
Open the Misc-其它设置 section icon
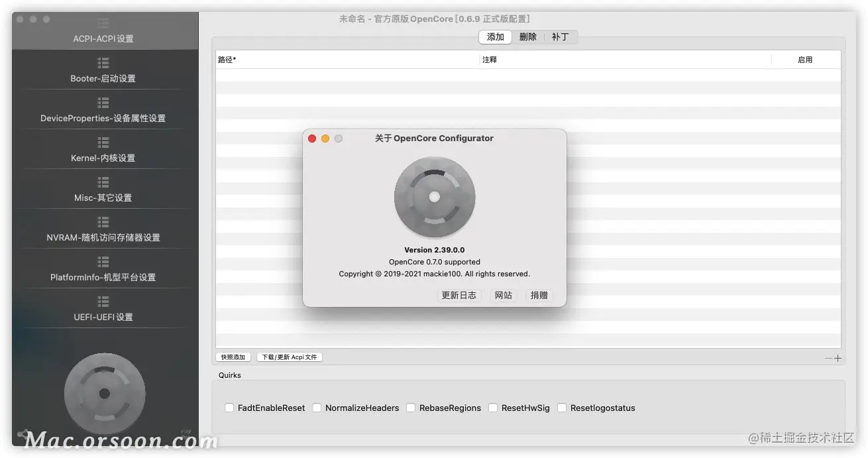click(x=103, y=182)
